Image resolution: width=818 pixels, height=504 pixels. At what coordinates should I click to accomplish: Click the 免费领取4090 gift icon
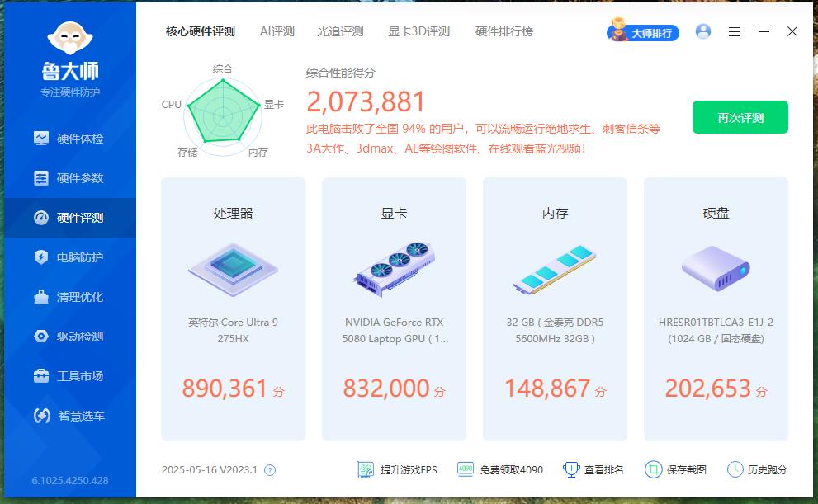coord(466,469)
